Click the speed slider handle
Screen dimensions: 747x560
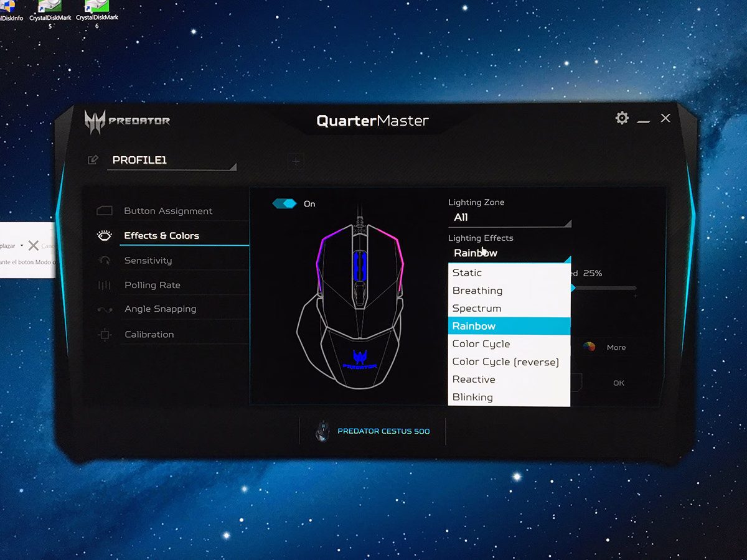pyautogui.click(x=573, y=288)
